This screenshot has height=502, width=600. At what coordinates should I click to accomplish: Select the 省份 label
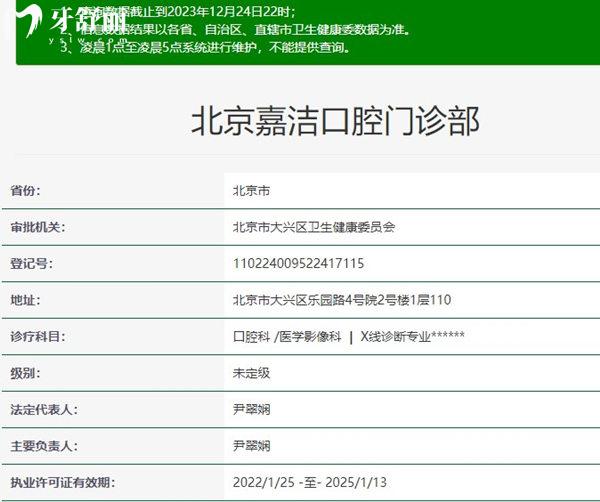[x=25, y=191]
